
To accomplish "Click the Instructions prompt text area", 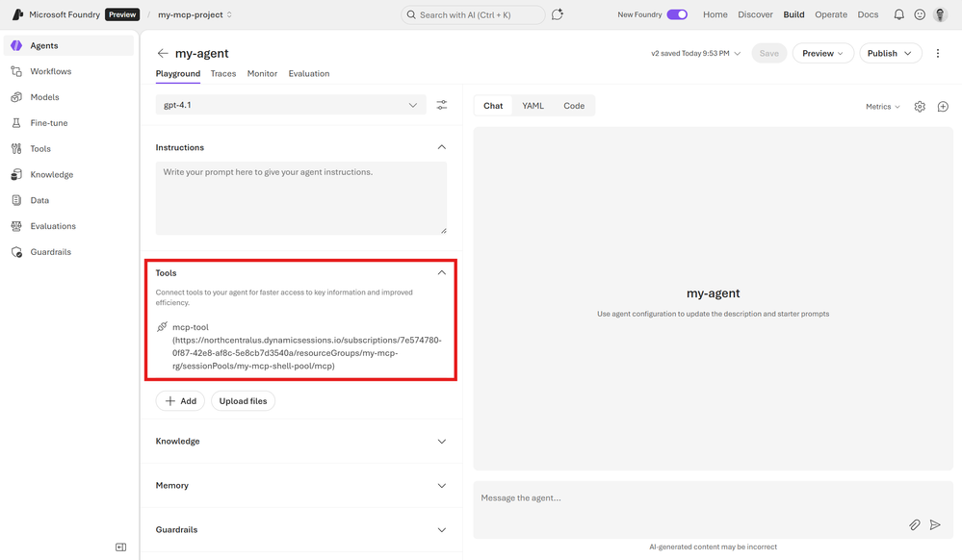I will tap(301, 198).
